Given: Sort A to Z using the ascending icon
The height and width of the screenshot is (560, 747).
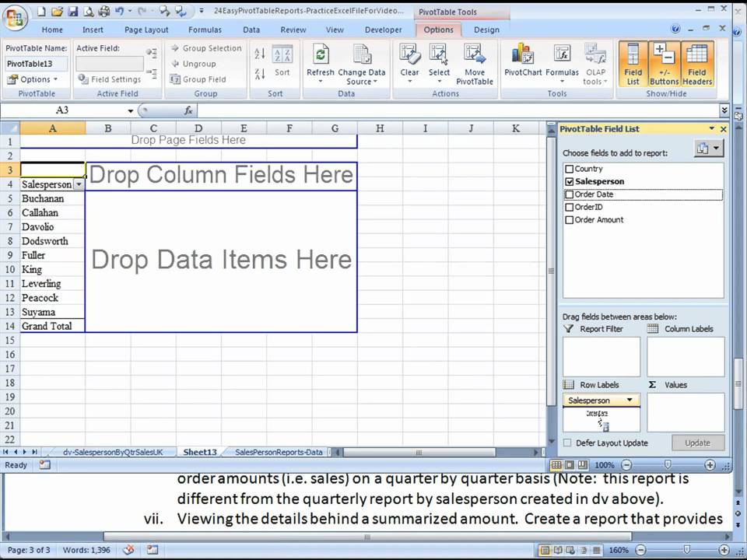Looking at the screenshot, I should (x=260, y=54).
